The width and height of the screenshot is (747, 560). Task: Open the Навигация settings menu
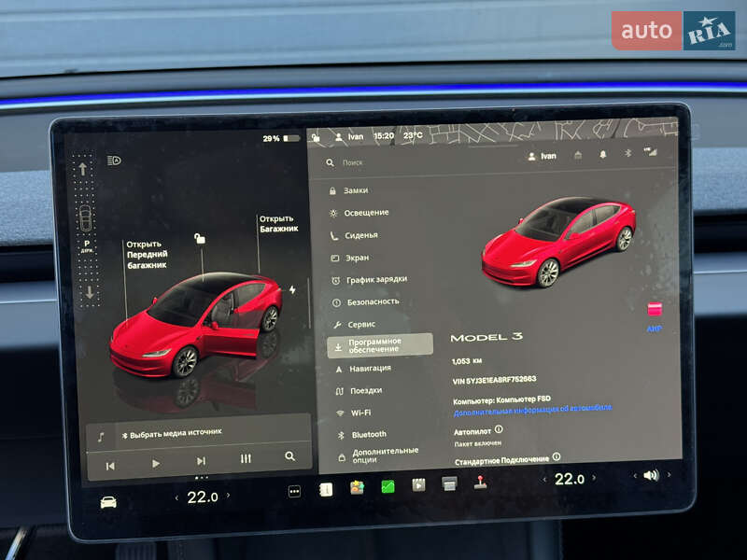(363, 369)
